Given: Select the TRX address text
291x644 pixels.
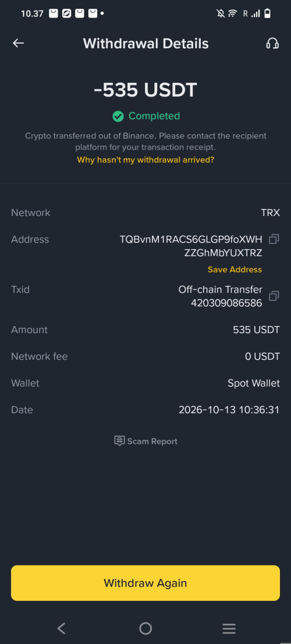Looking at the screenshot, I should click(x=191, y=246).
